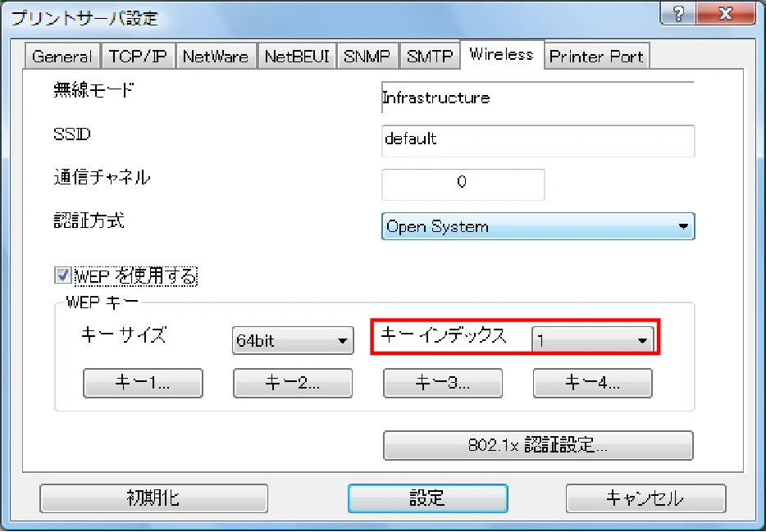The height and width of the screenshot is (532, 766).
Task: Click the Infrastructure wireless mode field
Action: 537,98
